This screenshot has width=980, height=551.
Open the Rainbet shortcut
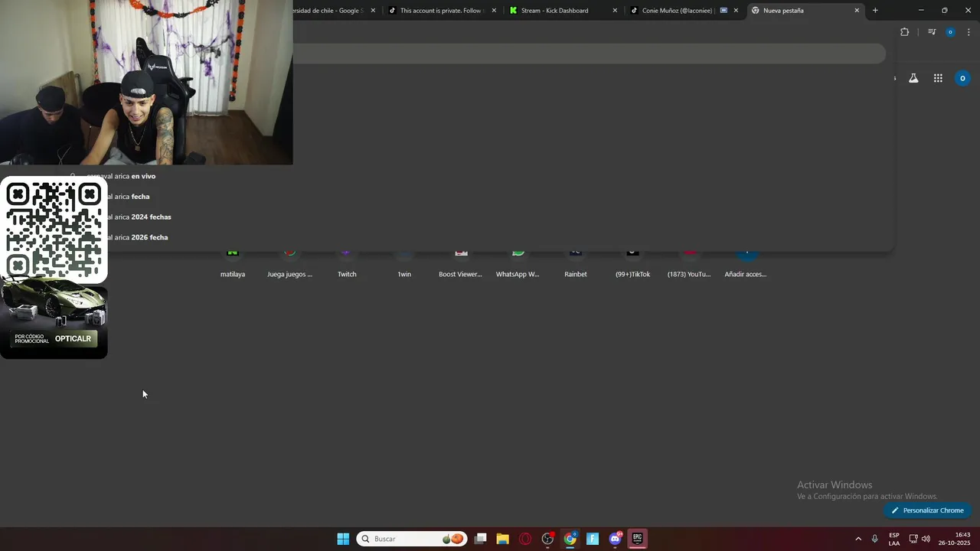point(576,263)
